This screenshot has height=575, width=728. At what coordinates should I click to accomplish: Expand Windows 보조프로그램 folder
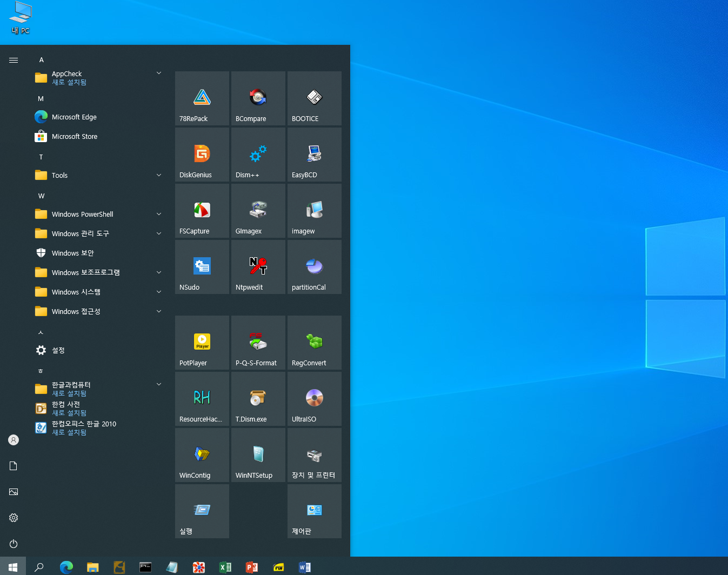tap(98, 272)
